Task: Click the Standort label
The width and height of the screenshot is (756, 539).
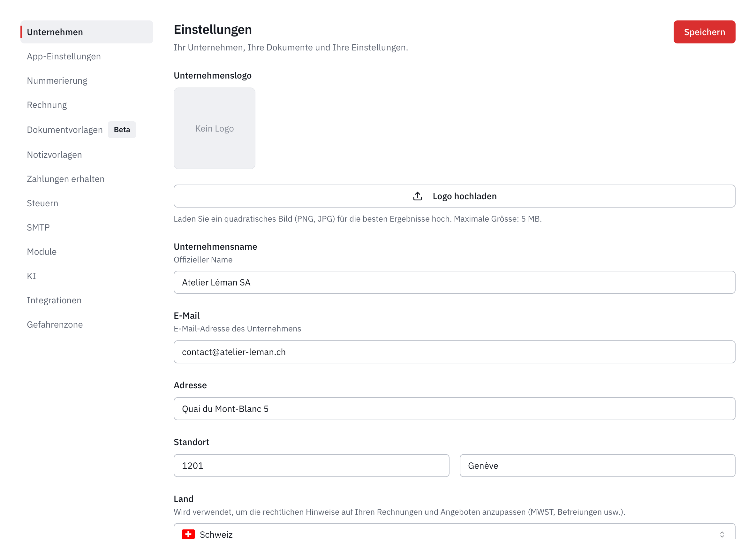Action: (x=192, y=442)
